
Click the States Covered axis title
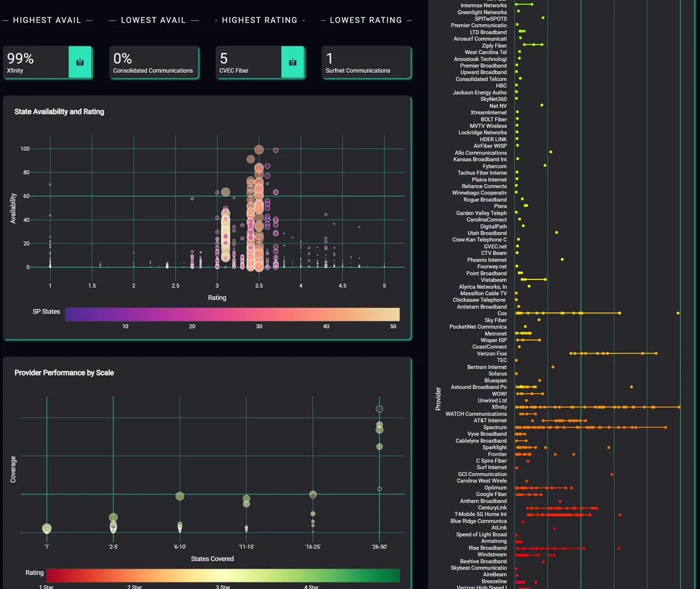point(212,559)
